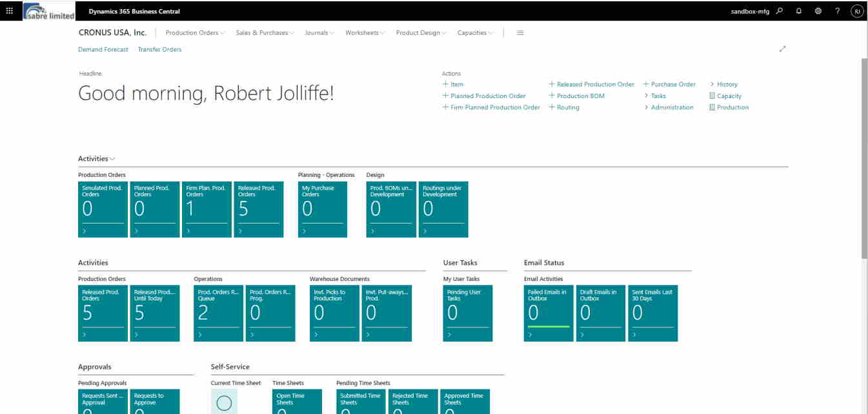The image size is (868, 414).
Task: Click the hamburger more-options icon beside Capacities
Action: click(x=520, y=33)
